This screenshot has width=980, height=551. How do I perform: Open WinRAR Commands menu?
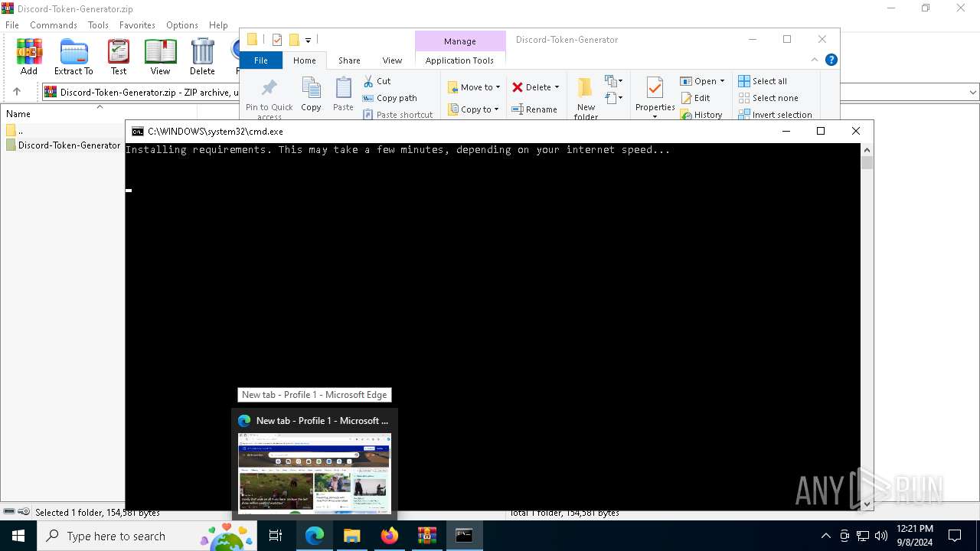(54, 25)
